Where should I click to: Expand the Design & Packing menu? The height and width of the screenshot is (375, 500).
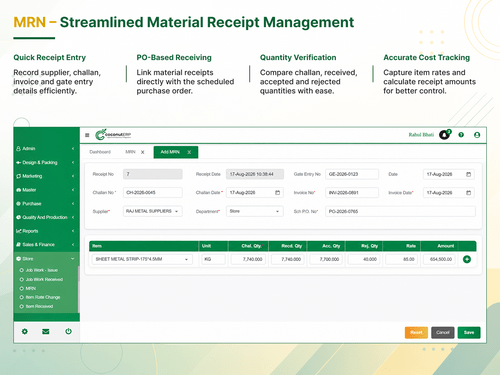[46, 162]
